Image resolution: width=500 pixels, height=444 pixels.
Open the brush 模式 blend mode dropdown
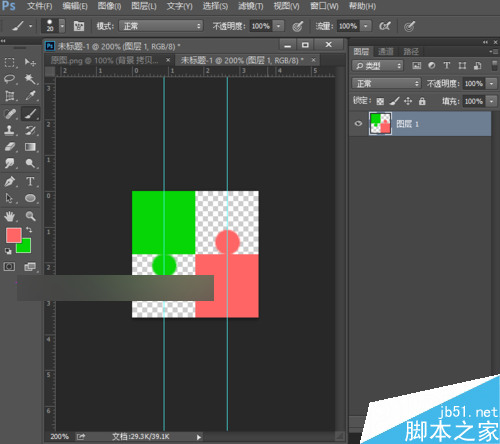[161, 26]
